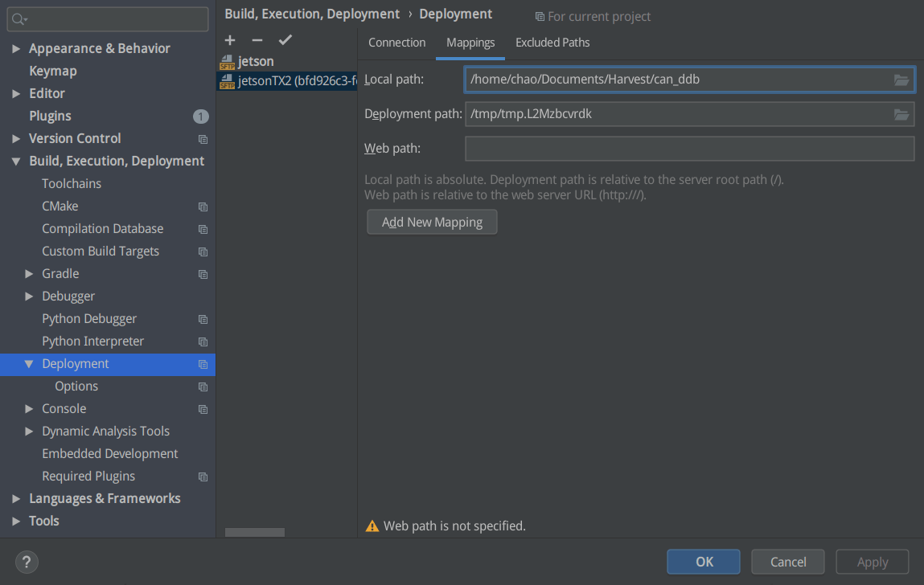Click warning icon near Web path message
Viewport: 924px width, 585px height.
[372, 526]
